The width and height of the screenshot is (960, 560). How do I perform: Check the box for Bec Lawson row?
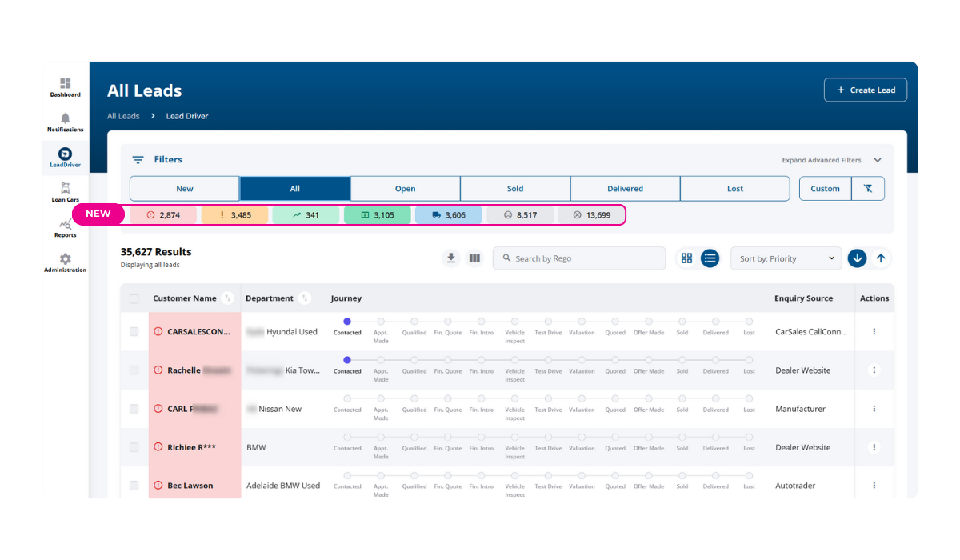tap(134, 486)
